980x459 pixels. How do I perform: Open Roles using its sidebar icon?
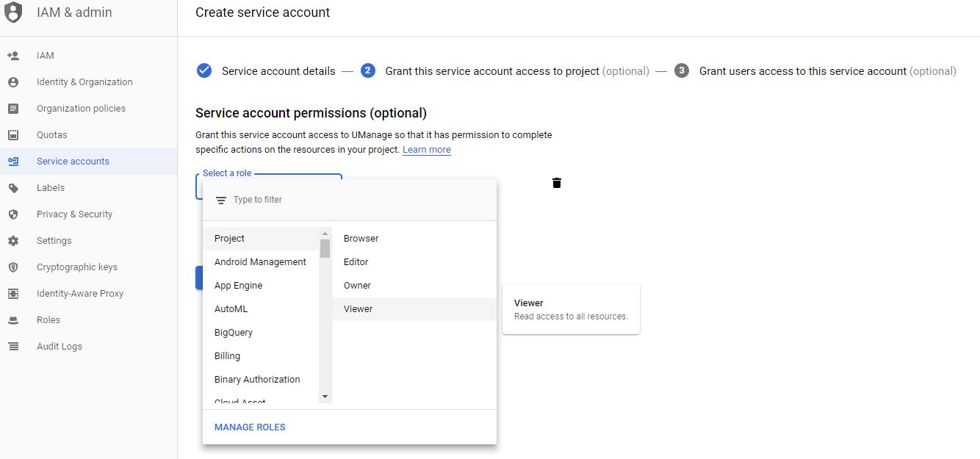tap(15, 319)
